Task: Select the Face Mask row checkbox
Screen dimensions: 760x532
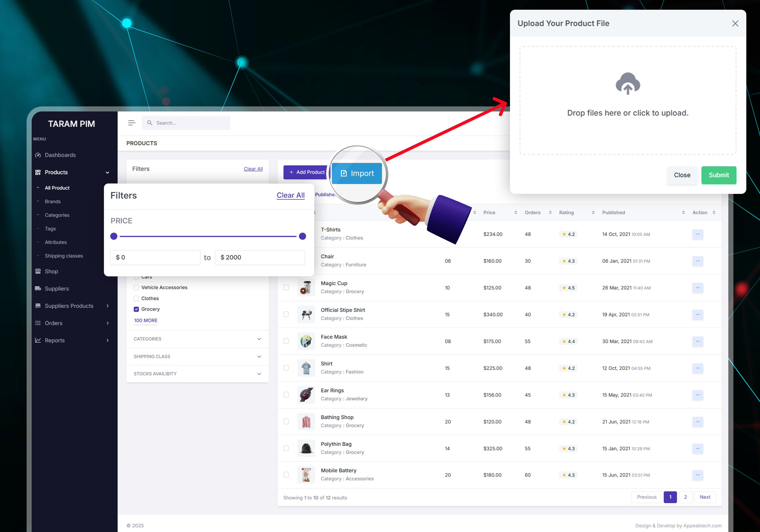Action: 286,341
